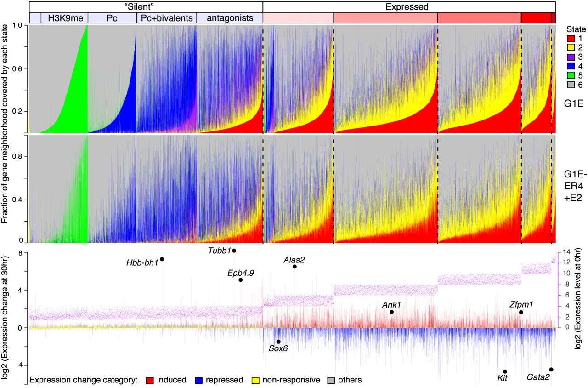Viewport: 588px width, 388px height.
Task: Click the antagonists header segment
Action: point(230,18)
